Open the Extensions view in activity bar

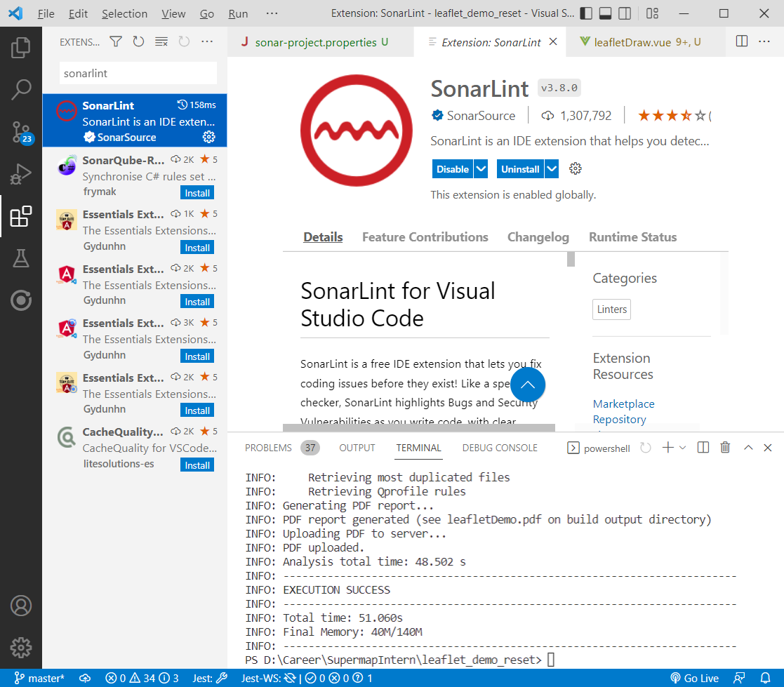pyautogui.click(x=21, y=216)
